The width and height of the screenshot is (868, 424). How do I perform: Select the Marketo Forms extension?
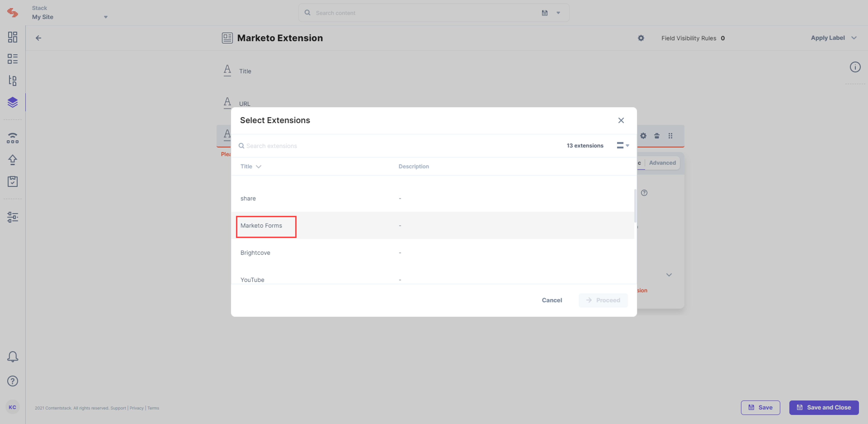point(433,225)
